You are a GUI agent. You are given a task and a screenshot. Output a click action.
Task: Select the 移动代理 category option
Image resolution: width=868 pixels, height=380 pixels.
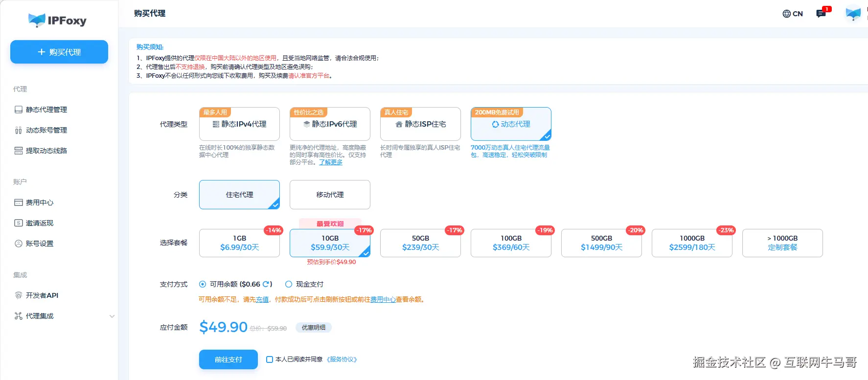pos(330,195)
